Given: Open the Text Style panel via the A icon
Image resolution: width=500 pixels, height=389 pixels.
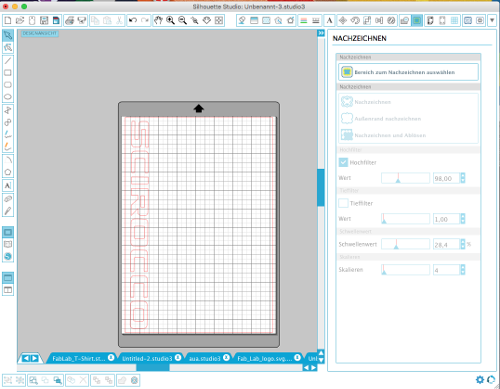Looking at the screenshot, I should [x=329, y=21].
